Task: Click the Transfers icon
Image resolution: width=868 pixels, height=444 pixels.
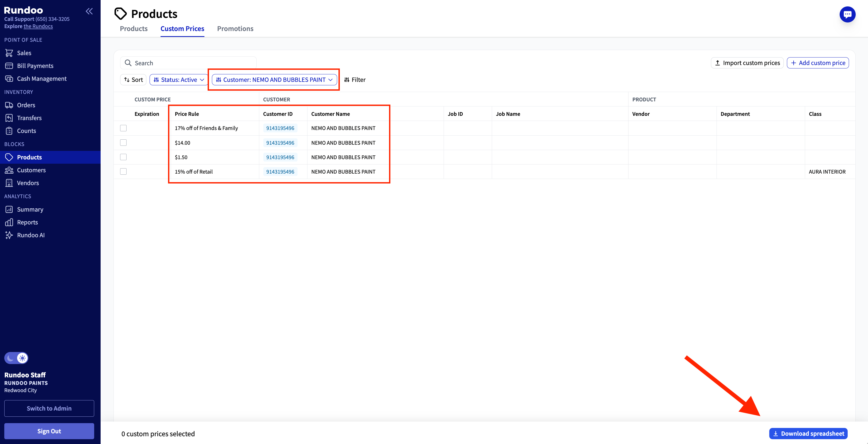Action: click(9, 118)
